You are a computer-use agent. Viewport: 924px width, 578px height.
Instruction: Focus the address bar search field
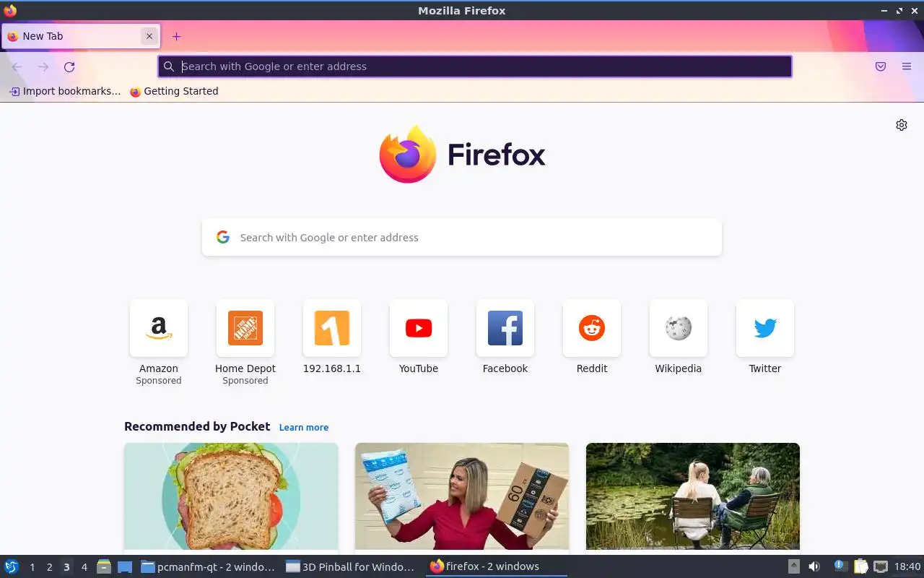475,66
